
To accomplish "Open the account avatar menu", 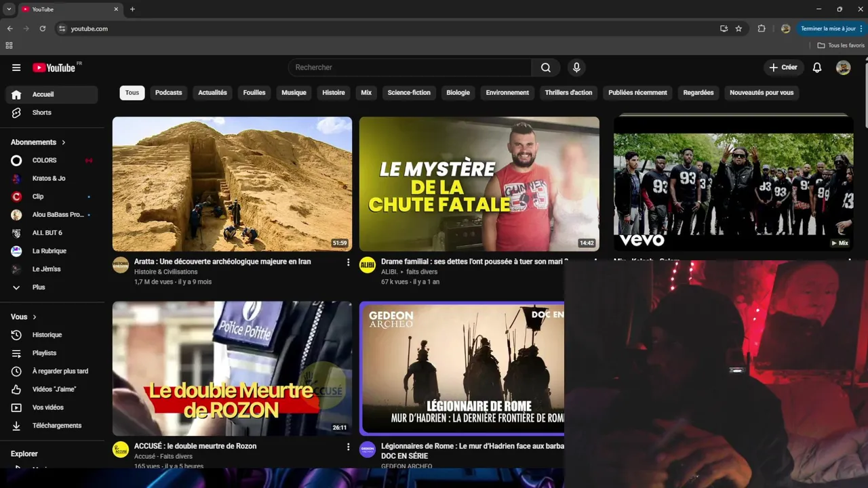I will coord(843,67).
